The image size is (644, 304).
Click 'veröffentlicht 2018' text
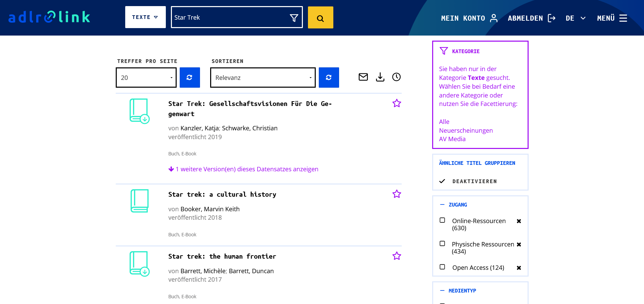click(x=195, y=218)
